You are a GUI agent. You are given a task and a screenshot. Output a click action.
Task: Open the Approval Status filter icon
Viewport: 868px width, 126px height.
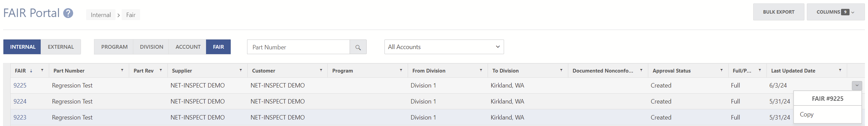tap(721, 70)
